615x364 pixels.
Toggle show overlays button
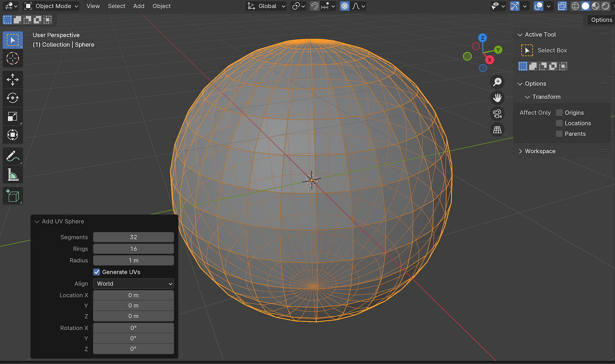pyautogui.click(x=539, y=6)
